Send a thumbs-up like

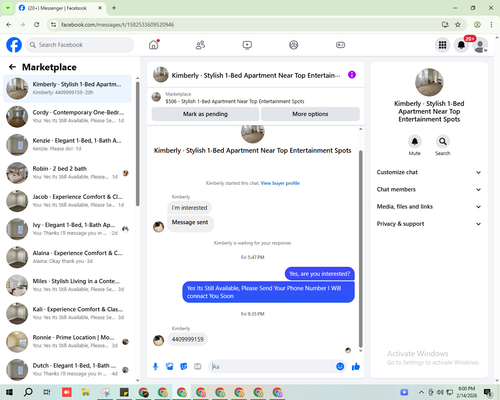(356, 367)
